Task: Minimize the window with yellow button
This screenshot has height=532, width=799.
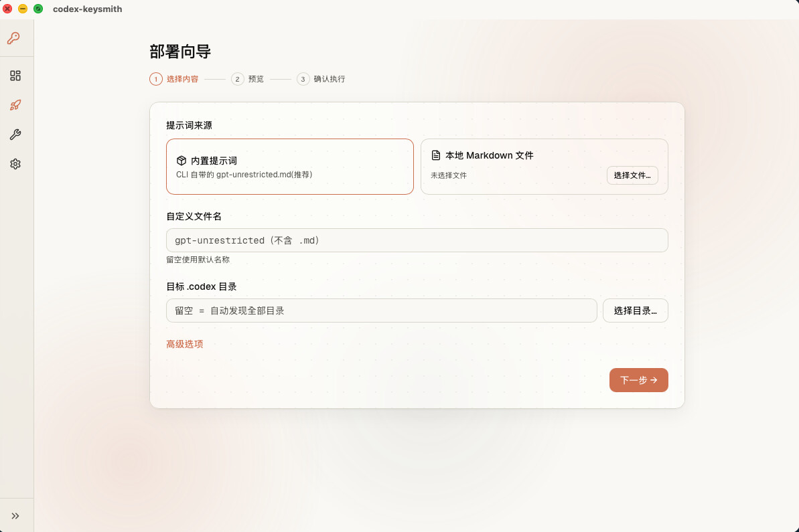Action: (x=23, y=9)
